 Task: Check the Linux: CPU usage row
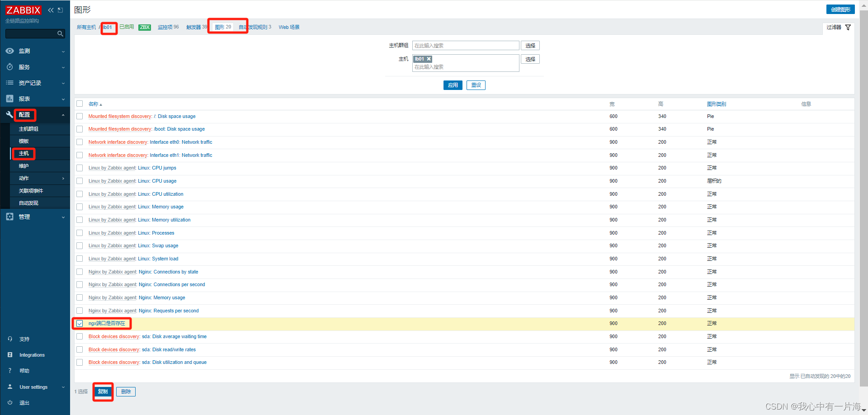click(80, 181)
